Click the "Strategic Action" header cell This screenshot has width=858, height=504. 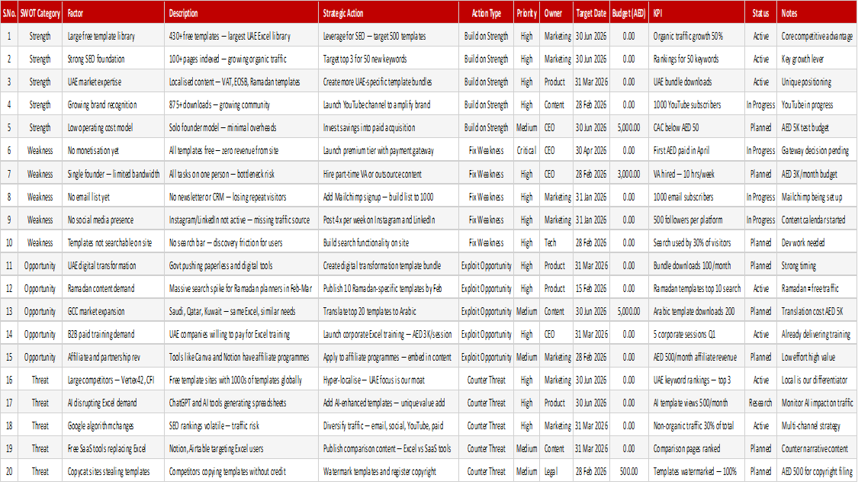pos(388,13)
